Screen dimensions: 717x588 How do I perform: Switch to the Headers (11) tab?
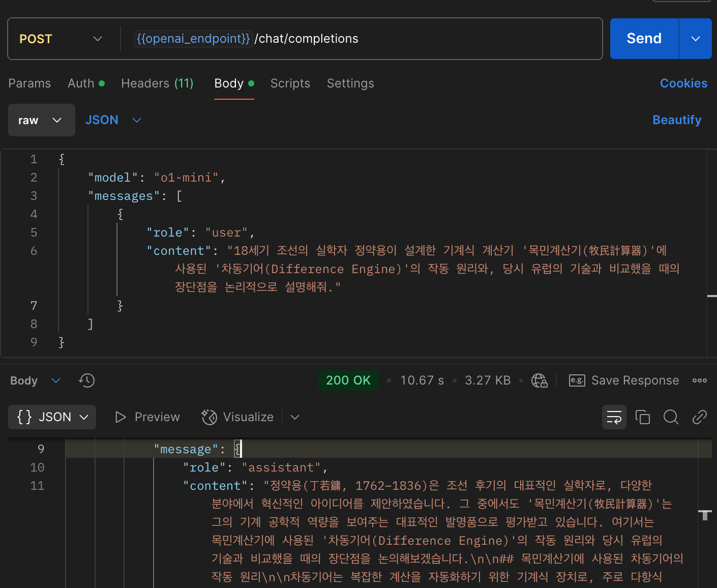157,83
